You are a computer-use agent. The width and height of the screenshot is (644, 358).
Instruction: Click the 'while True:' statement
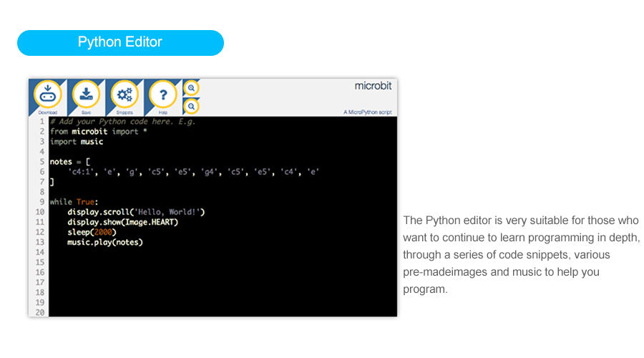[x=74, y=202]
